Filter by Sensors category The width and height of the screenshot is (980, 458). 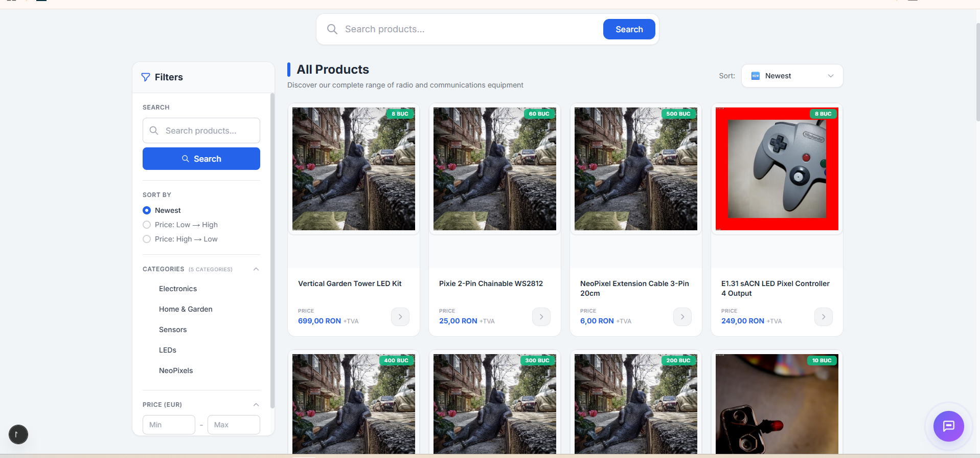173,330
